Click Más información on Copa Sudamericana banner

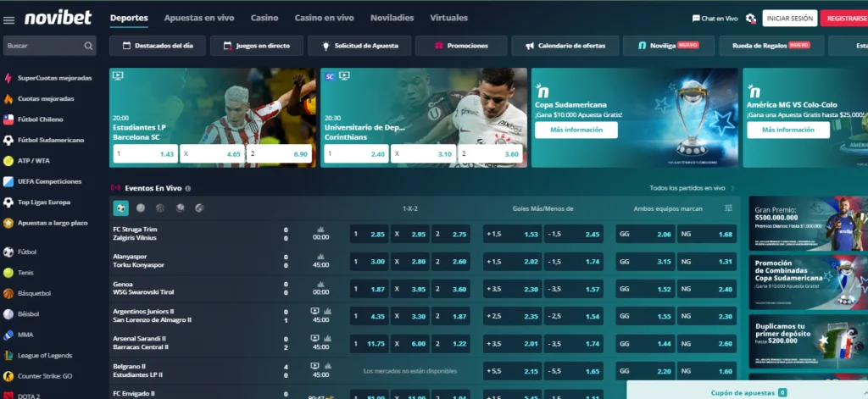(x=576, y=130)
